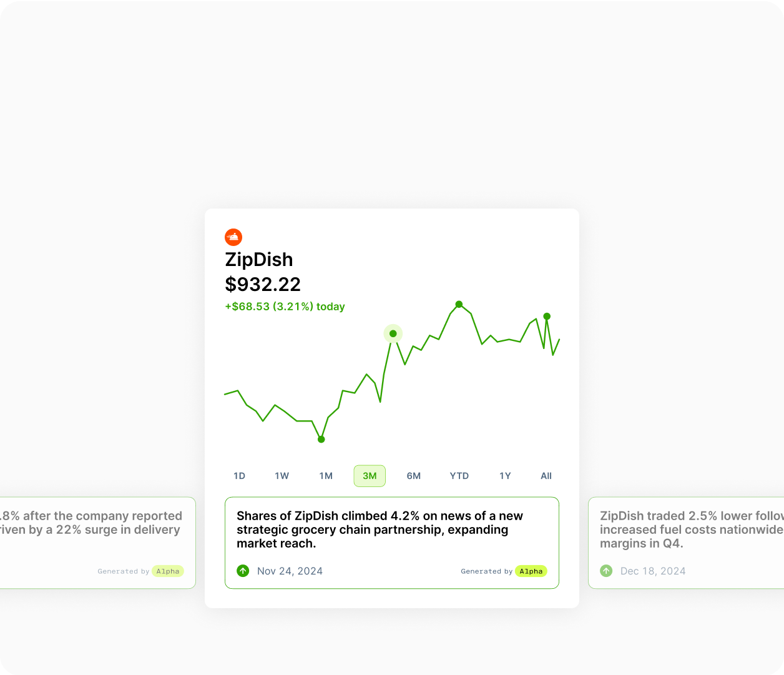The height and width of the screenshot is (675, 784).
Task: Click the lowest point marker on chart
Action: click(x=321, y=440)
